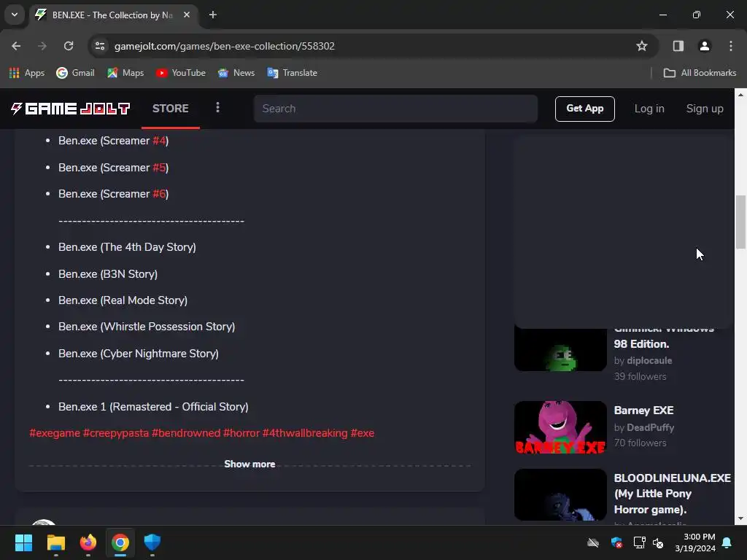747x560 pixels.
Task: Open the three-dot menu beside STORE
Action: click(x=217, y=108)
